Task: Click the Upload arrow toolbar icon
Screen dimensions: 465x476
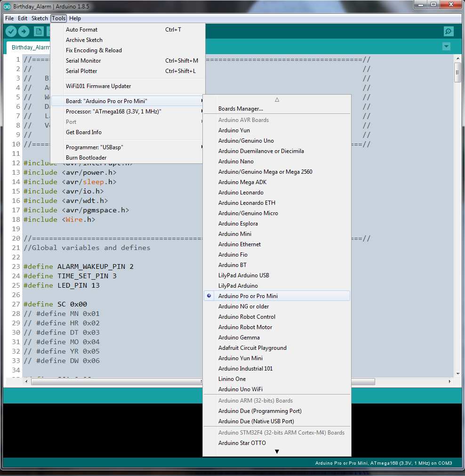Action: tap(24, 32)
